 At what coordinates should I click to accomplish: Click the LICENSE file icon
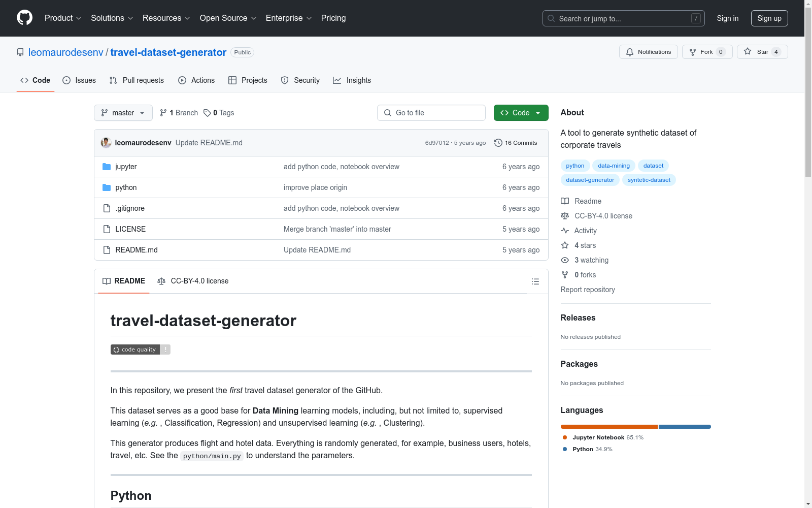107,229
